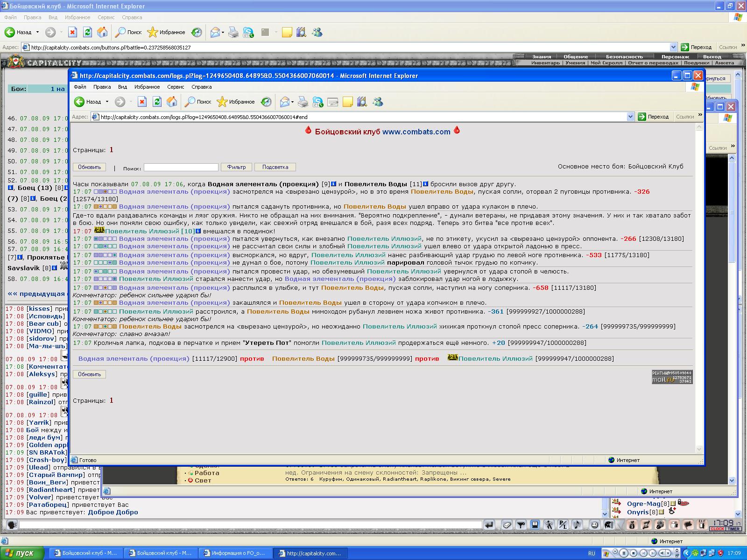Click the Поиск search input field in the log page
Screen dimensions: 747x560
pos(181,167)
